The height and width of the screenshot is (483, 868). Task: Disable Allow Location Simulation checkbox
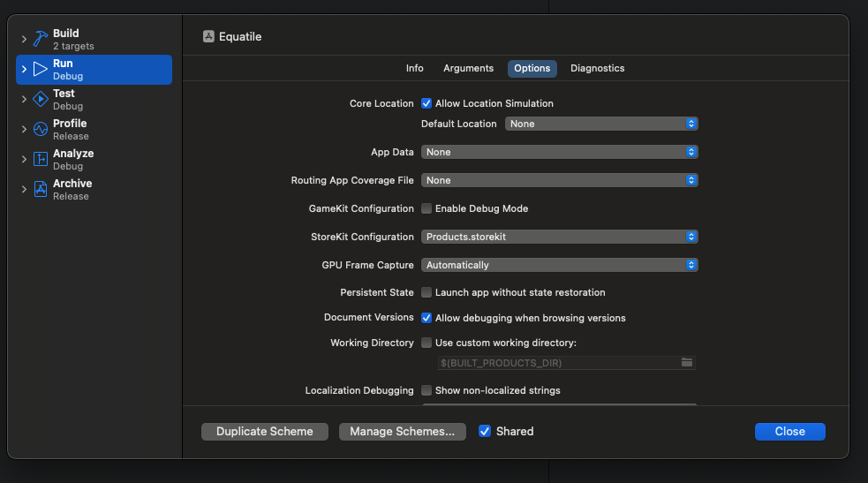click(x=426, y=103)
